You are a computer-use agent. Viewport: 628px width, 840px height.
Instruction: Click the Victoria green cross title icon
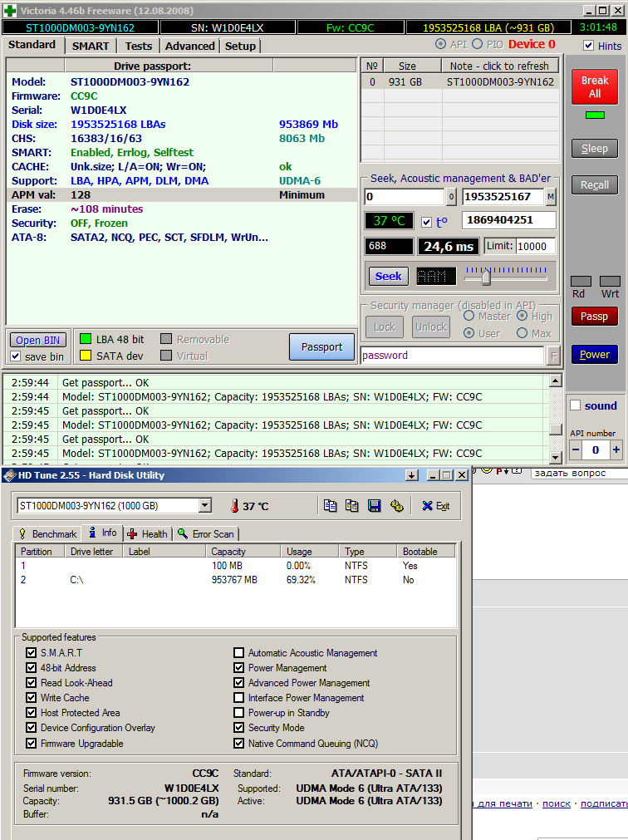pos(10,11)
